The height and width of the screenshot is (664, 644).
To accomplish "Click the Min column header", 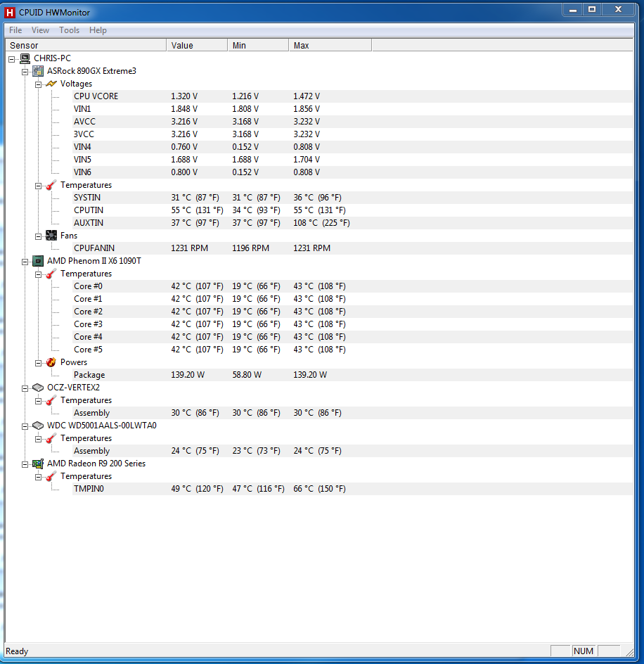I will click(x=258, y=45).
